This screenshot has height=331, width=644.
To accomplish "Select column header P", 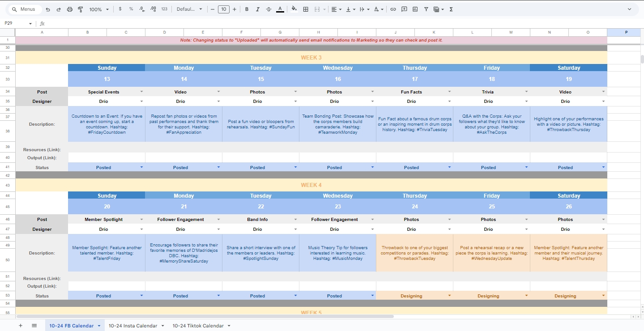I will tap(626, 32).
